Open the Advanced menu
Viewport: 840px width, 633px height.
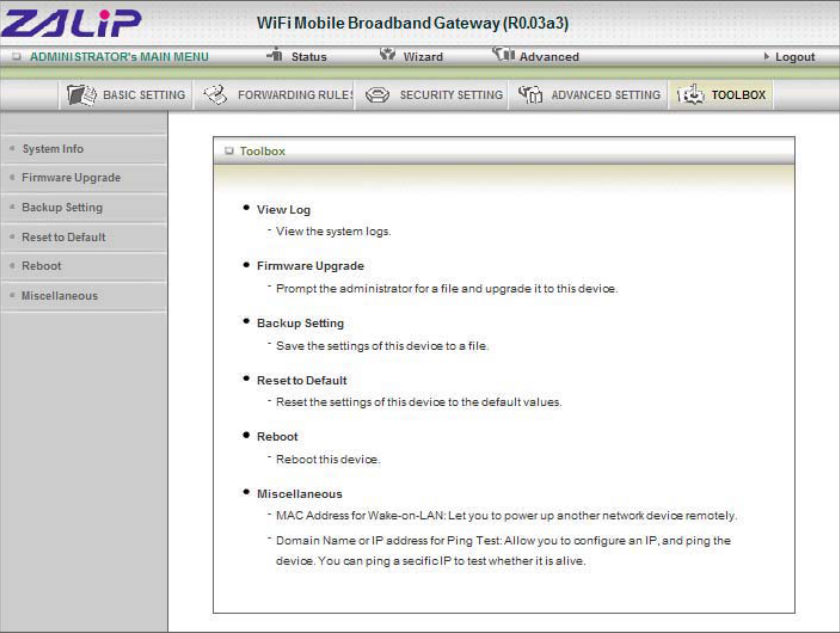tap(549, 57)
